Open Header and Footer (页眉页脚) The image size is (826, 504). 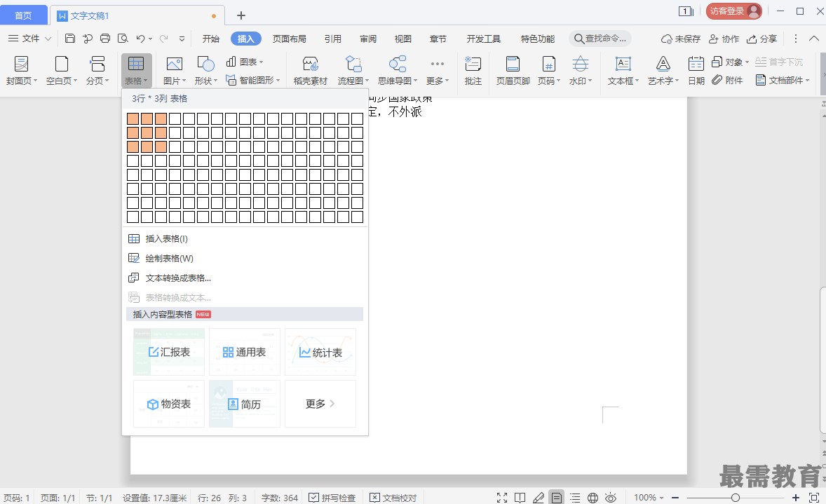coord(513,70)
